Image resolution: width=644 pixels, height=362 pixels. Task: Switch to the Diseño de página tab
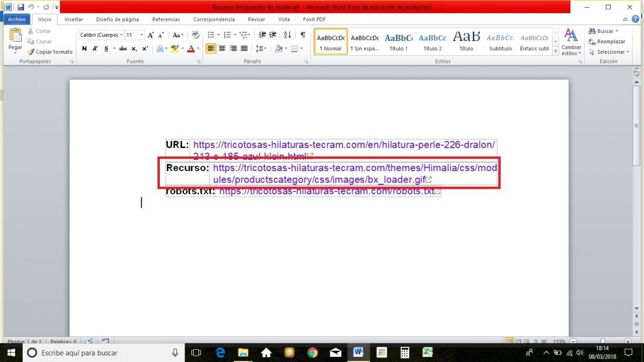(x=118, y=19)
